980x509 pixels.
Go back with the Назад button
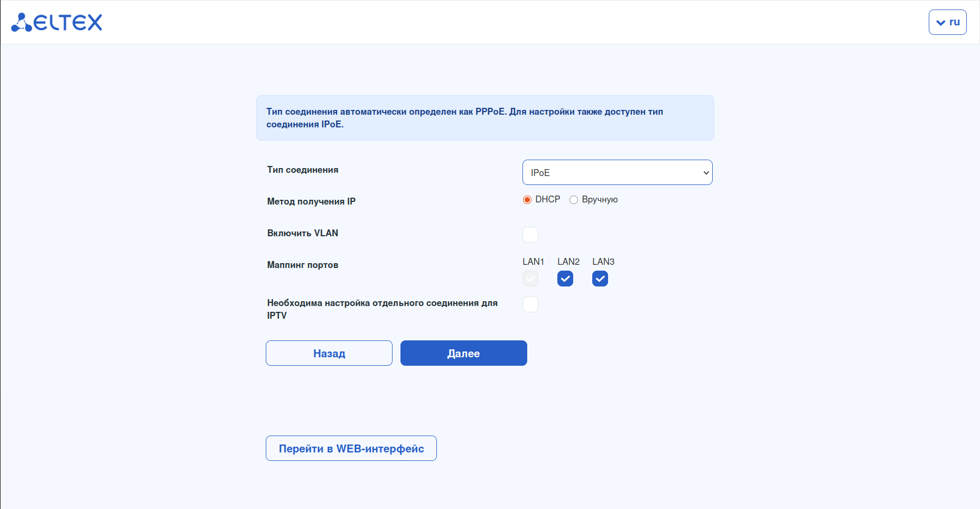click(x=329, y=353)
